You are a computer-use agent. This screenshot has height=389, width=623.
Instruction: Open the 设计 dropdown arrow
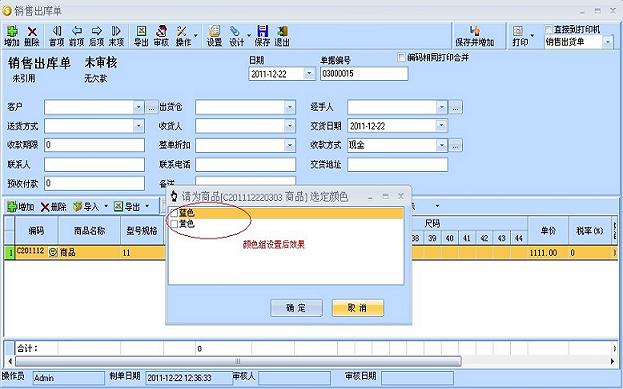[x=249, y=36]
